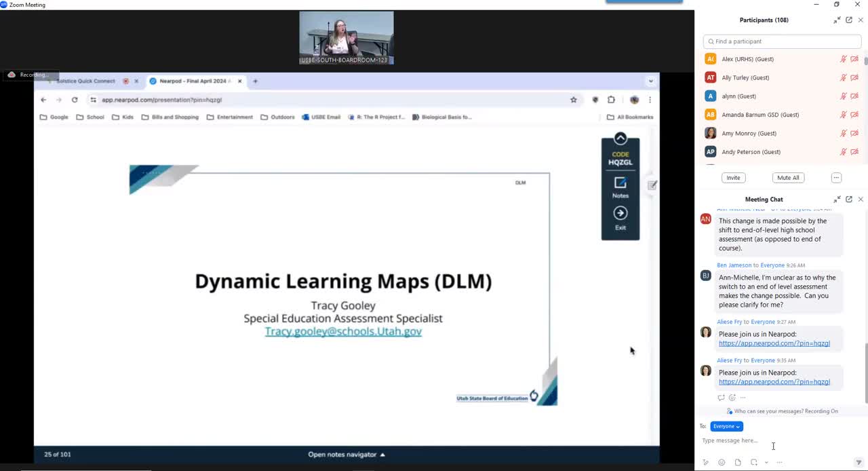Add reaction to the last chat message
868x471 pixels.
point(732,398)
